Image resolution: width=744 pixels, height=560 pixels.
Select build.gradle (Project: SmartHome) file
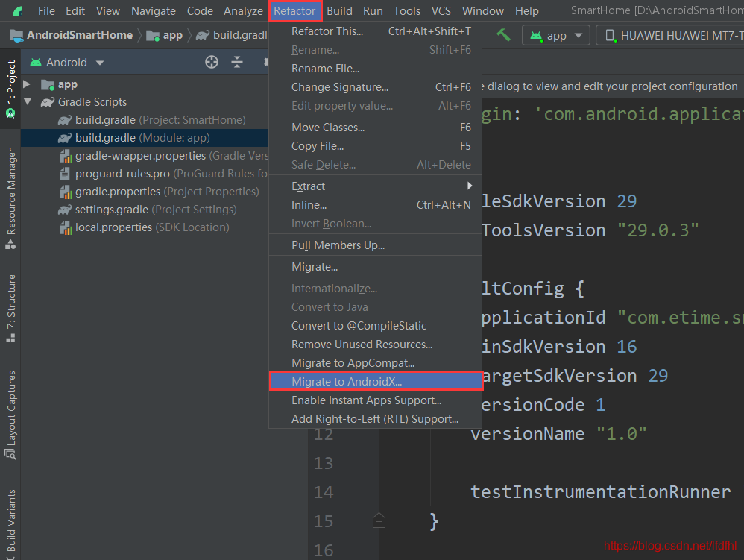click(152, 120)
